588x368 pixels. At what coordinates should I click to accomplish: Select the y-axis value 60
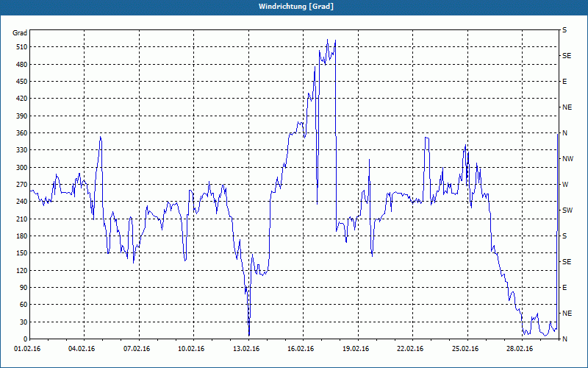pyautogui.click(x=24, y=305)
